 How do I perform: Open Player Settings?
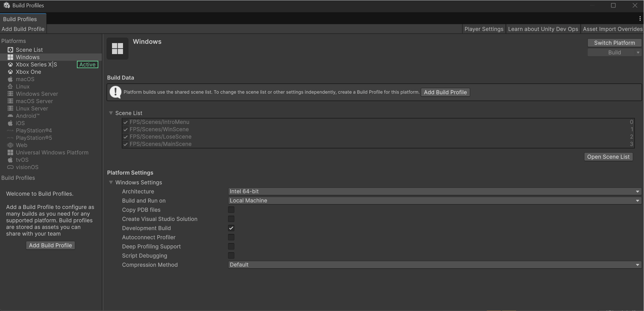point(484,29)
